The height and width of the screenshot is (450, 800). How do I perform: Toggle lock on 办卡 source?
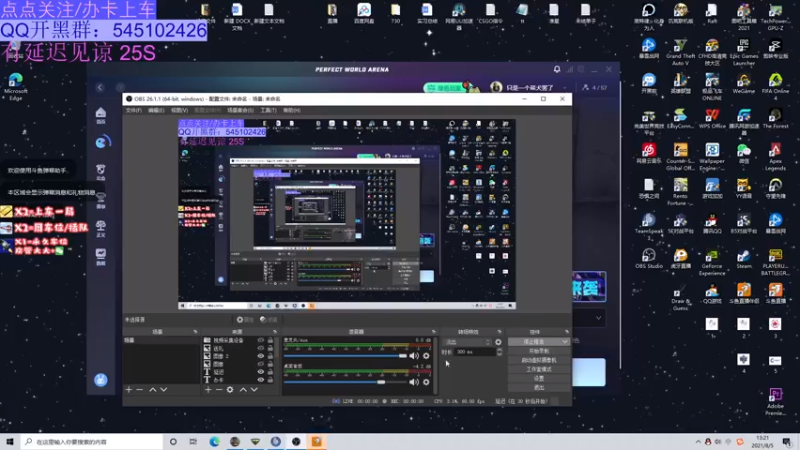coord(270,380)
